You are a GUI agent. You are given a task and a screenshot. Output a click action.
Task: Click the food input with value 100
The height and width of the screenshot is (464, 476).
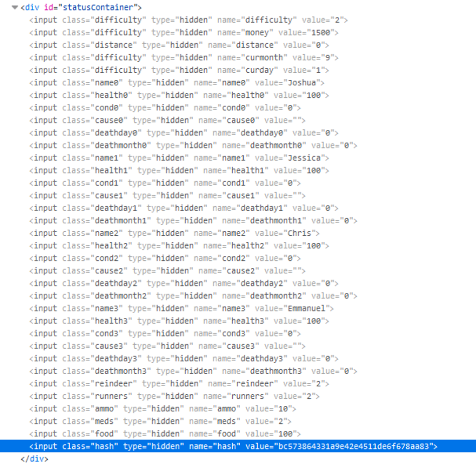[165, 434]
